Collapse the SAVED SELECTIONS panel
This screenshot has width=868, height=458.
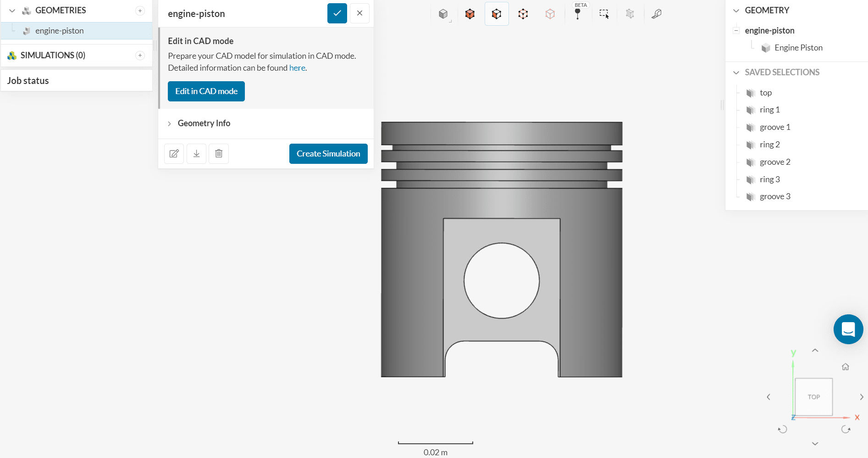(736, 73)
